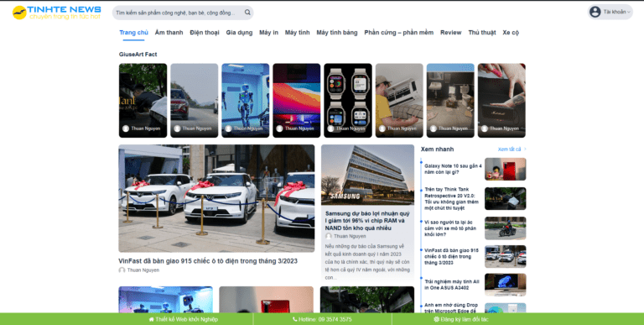
Task: Click Galaxy Note 10 sidebar thumbnail
Action: point(505,169)
